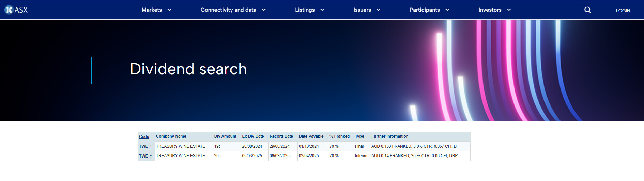
Task: Open Connectivity and data menu
Action: 228,10
